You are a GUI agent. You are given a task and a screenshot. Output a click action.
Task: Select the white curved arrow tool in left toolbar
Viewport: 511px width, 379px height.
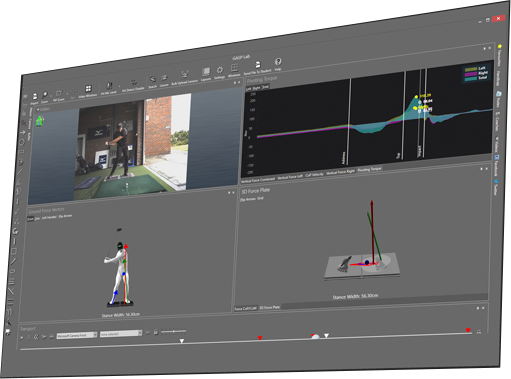(15, 231)
